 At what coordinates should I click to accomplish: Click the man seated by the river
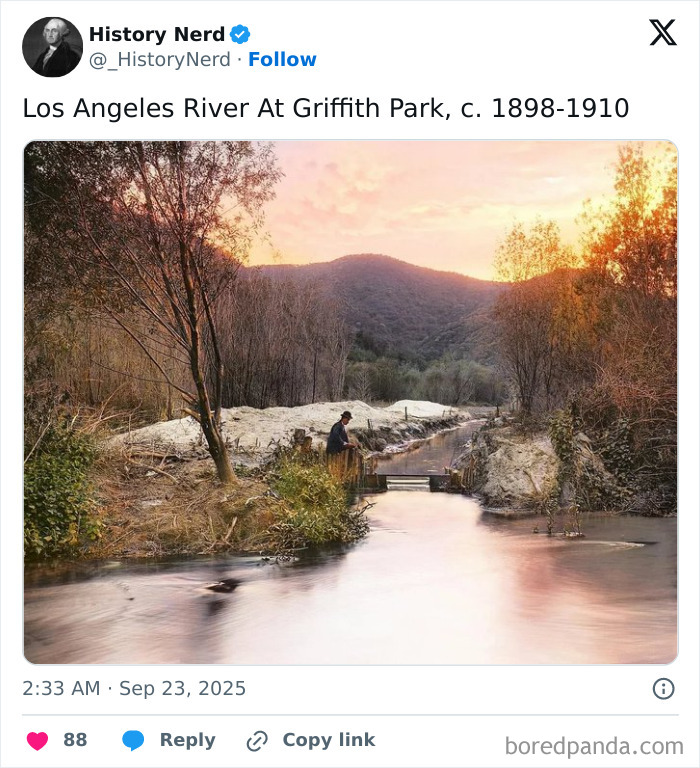(340, 436)
